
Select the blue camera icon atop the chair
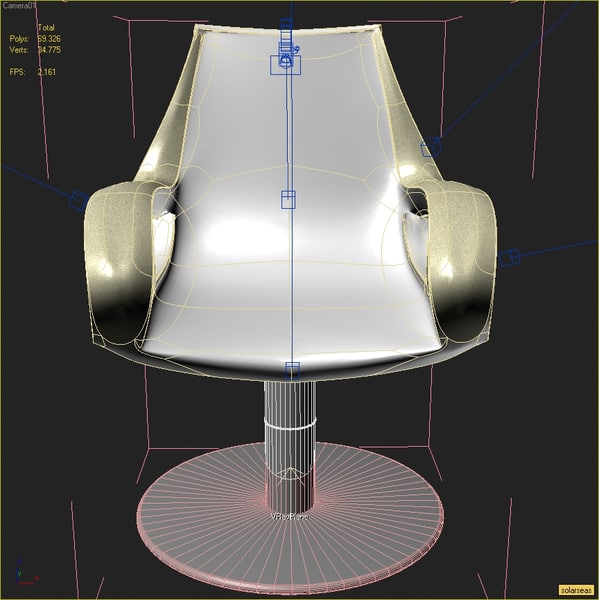point(288,54)
